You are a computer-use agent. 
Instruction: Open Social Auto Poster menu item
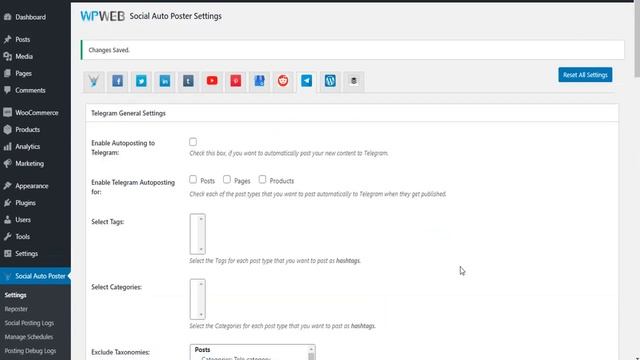click(35, 276)
